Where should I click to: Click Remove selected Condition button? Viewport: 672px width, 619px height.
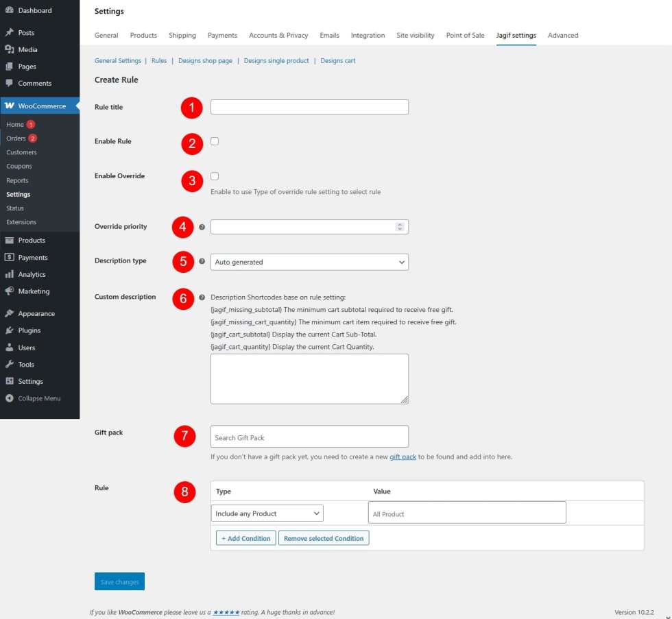(x=324, y=538)
